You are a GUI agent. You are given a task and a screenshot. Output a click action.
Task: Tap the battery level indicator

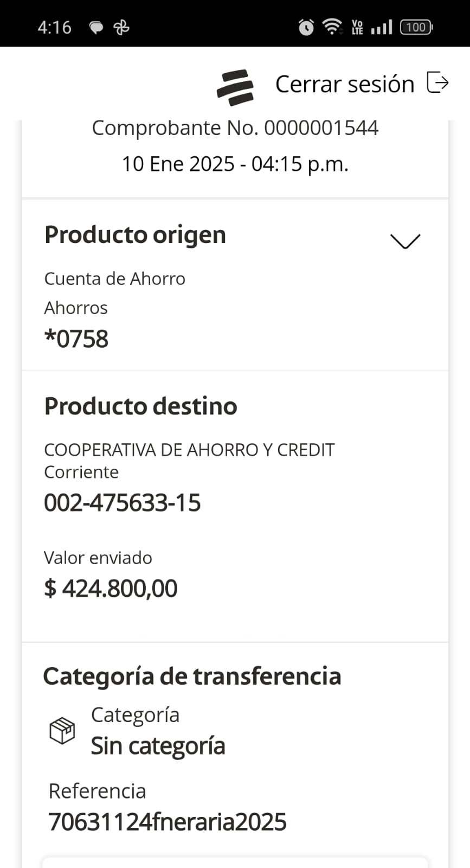pyautogui.click(x=416, y=27)
